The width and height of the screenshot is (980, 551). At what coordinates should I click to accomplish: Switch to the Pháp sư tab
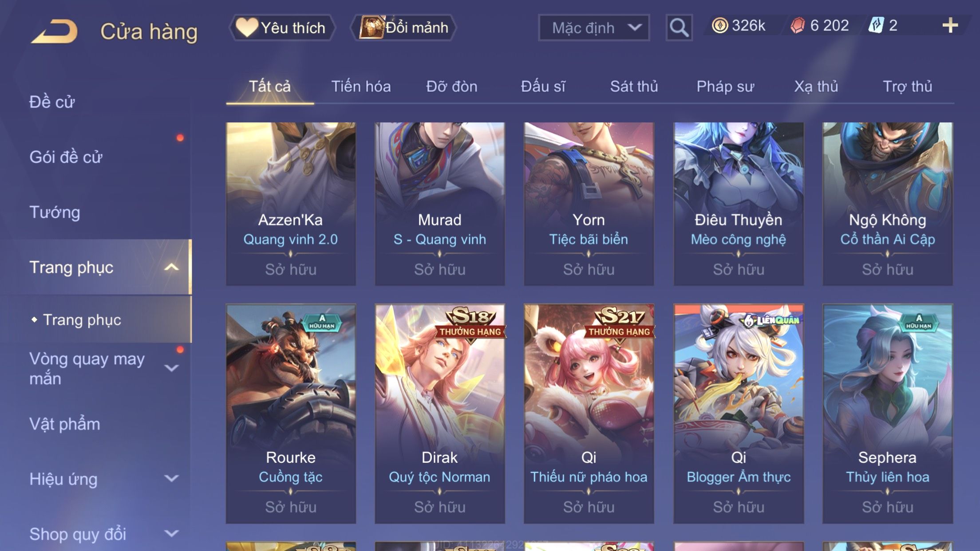click(x=725, y=86)
